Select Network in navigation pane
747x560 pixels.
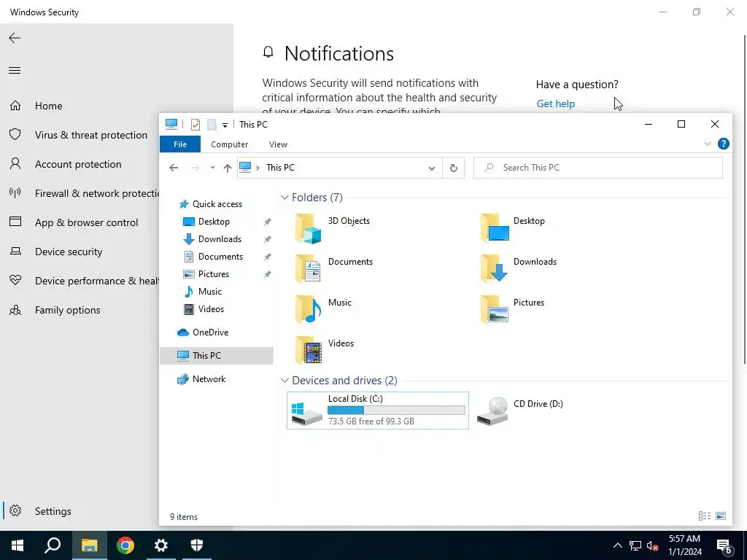coord(209,379)
